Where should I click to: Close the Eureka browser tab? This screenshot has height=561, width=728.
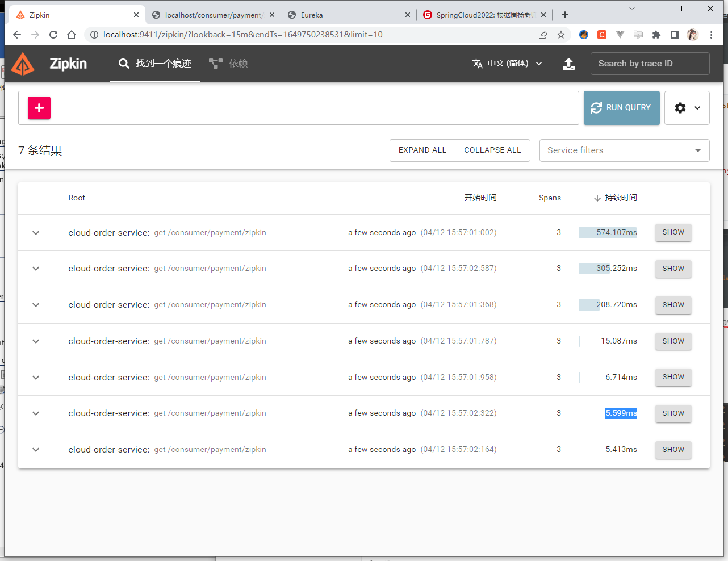tap(408, 15)
